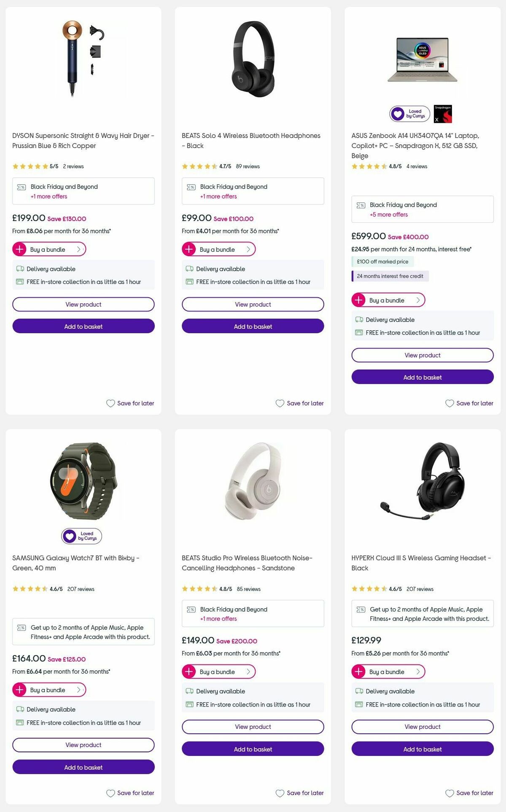The image size is (506, 812).
Task: Click the heart icon below HyperX Cloud III headset
Action: tap(449, 793)
